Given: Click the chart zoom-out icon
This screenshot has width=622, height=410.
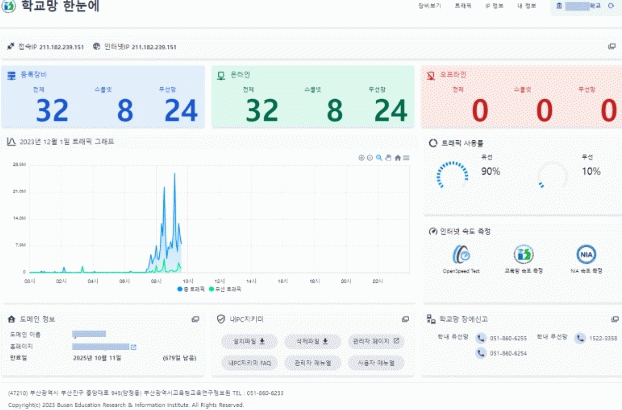Looking at the screenshot, I should tap(370, 158).
